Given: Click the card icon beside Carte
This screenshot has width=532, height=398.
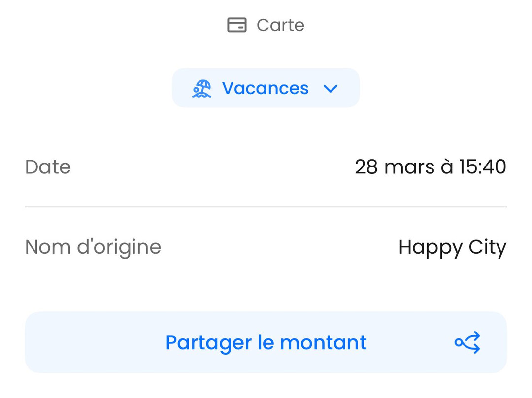Looking at the screenshot, I should coord(236,25).
